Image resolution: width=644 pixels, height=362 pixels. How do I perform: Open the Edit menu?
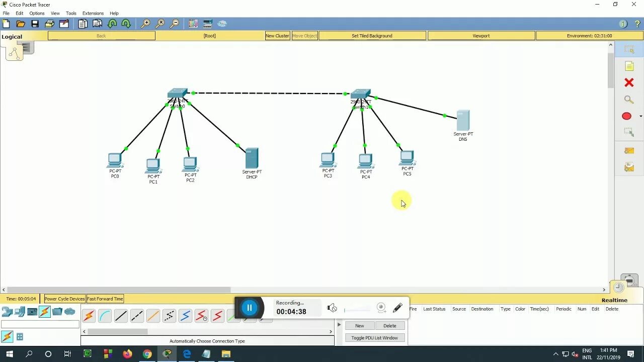pos(19,13)
